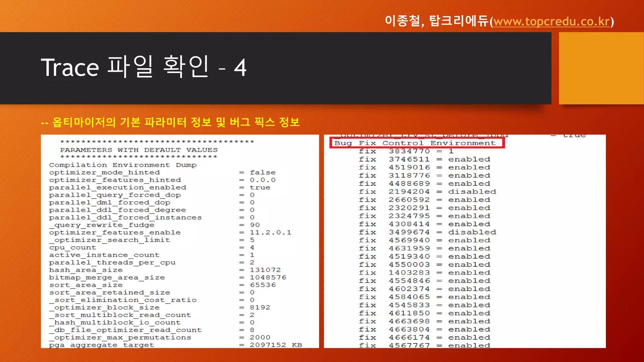Select 'sort_area_retained_size' row
Screen dimensions: 644x362
152,293
